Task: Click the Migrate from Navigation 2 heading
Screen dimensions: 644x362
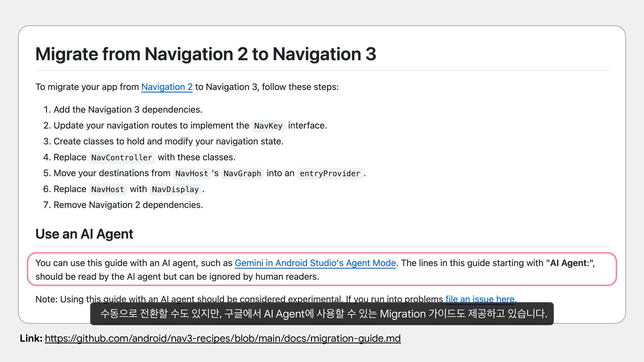Action: pos(206,54)
